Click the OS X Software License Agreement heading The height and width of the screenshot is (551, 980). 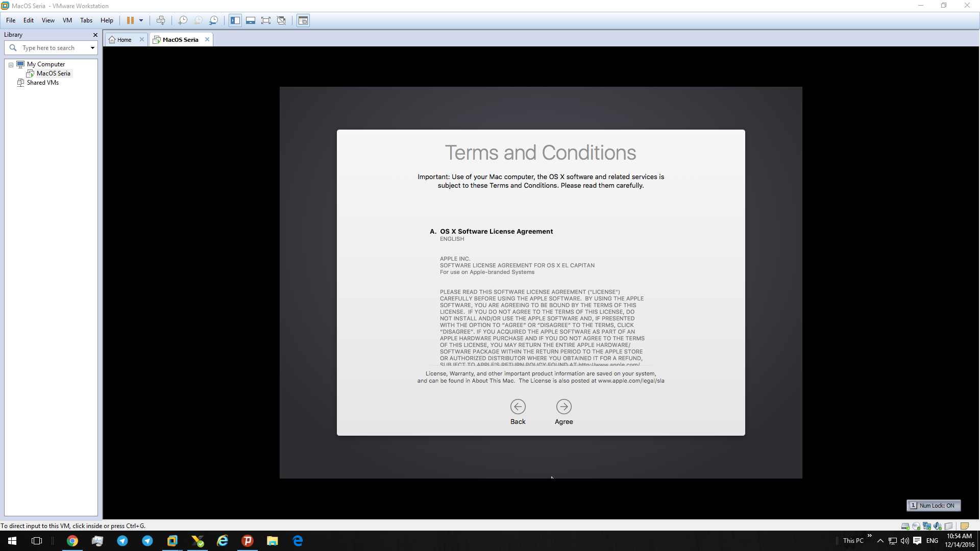(497, 232)
